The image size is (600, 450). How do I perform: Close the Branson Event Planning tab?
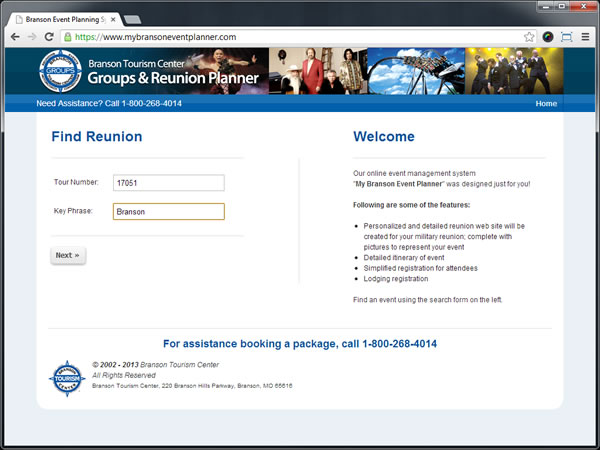coord(113,20)
